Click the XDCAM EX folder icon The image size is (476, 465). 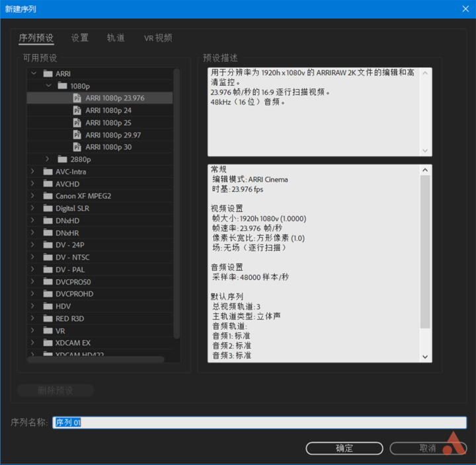pos(48,343)
